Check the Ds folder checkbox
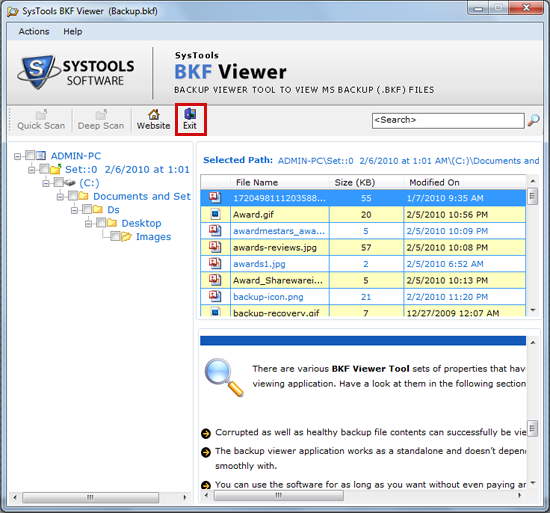Image resolution: width=550 pixels, height=513 pixels. (x=87, y=209)
